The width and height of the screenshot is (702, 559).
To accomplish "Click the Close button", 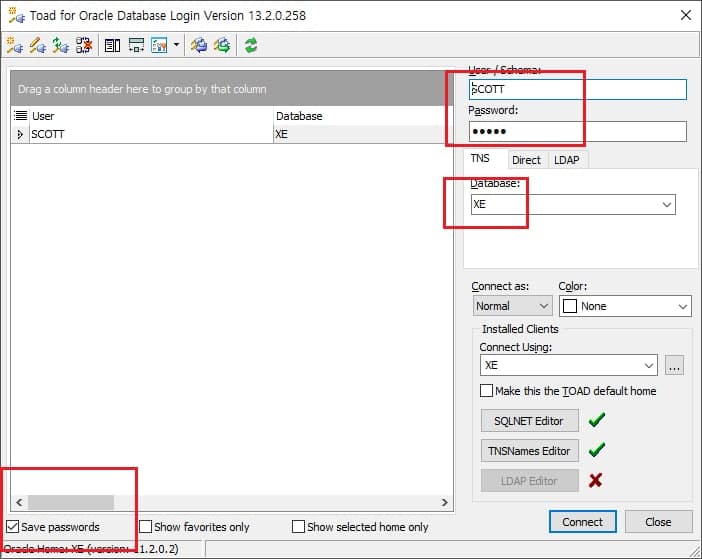I will (x=658, y=522).
